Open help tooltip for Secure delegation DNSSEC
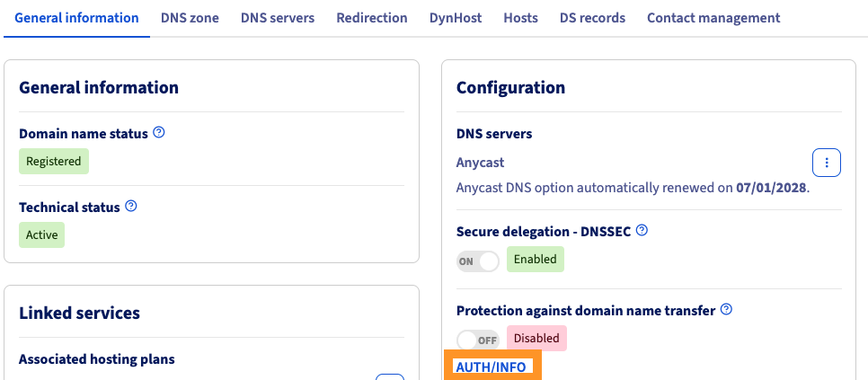The width and height of the screenshot is (868, 380). [x=642, y=231]
